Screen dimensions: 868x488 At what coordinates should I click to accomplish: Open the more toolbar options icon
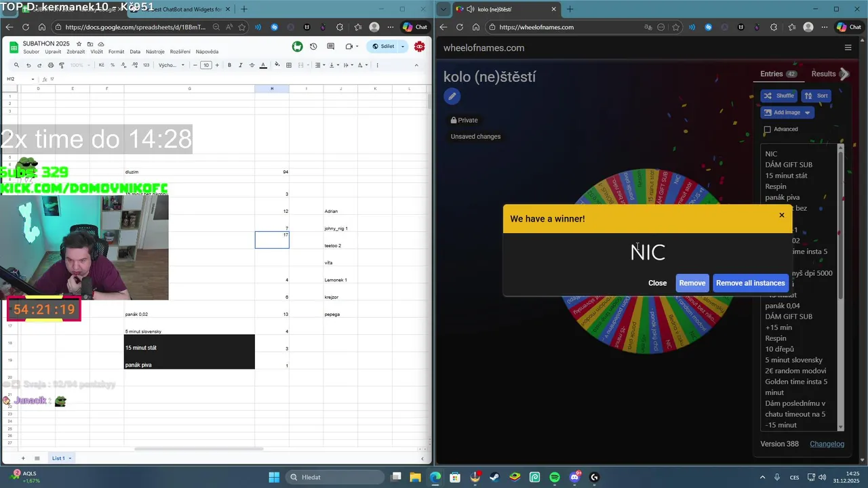click(x=377, y=65)
